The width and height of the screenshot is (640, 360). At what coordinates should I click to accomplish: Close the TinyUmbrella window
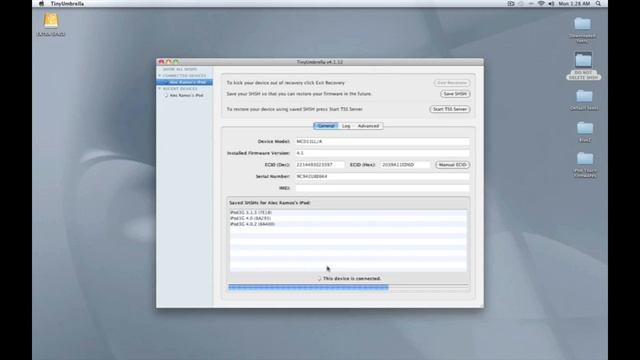tap(161, 62)
